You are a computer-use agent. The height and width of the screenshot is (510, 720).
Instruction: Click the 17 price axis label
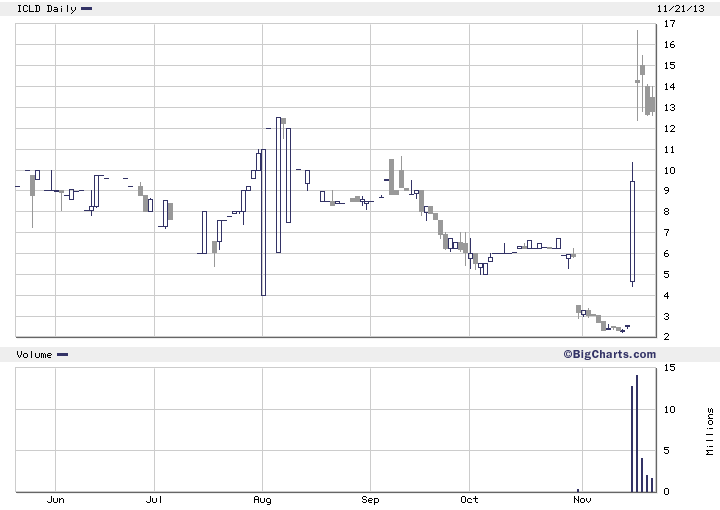(669, 23)
